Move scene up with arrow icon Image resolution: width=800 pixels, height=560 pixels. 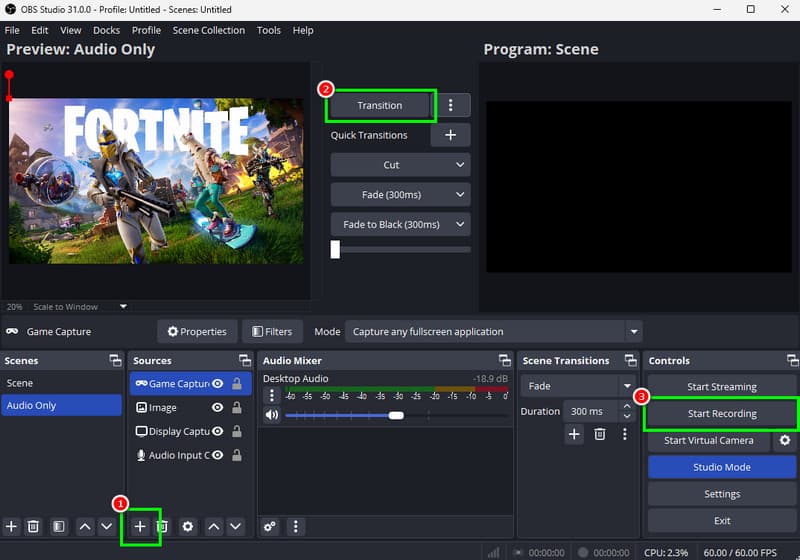tap(85, 526)
